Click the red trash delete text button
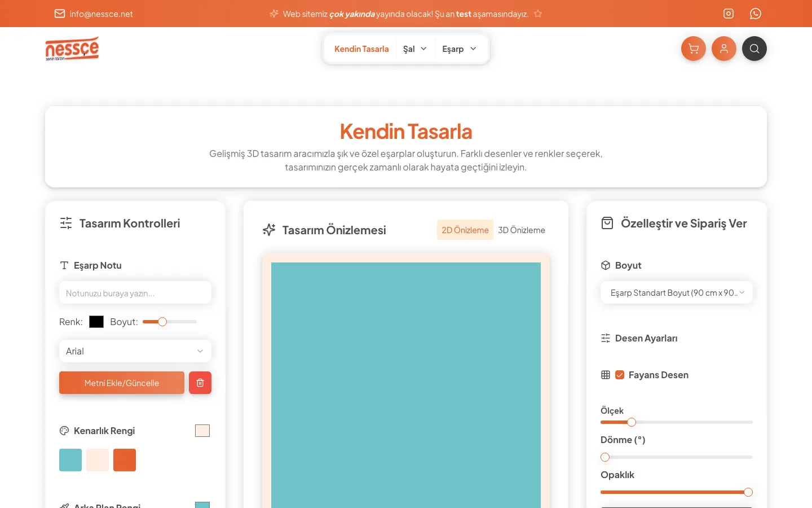Image resolution: width=812 pixels, height=508 pixels. (x=200, y=383)
